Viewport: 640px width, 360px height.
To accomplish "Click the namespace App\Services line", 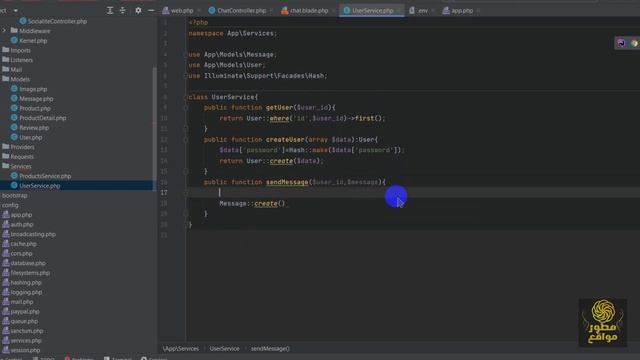I will [233, 33].
